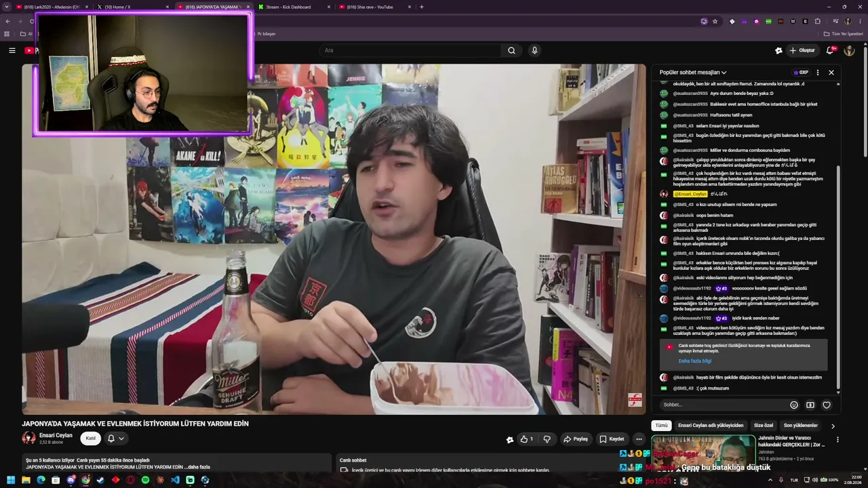Open the notification bell dropdown for channel
This screenshot has width=868, height=488.
pos(115,439)
